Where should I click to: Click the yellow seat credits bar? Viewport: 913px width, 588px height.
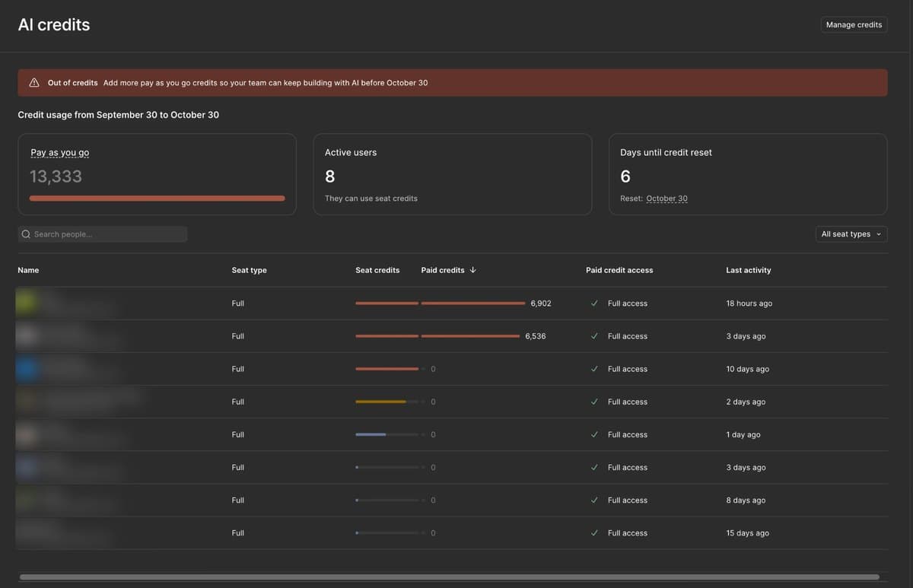(x=380, y=402)
